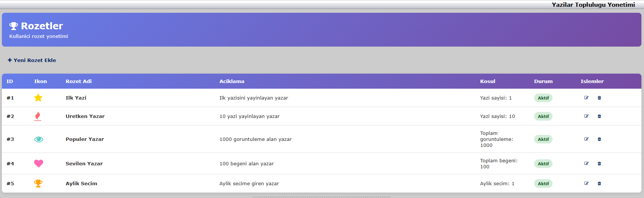Click edit icon for Uretken Yazar

(586, 116)
